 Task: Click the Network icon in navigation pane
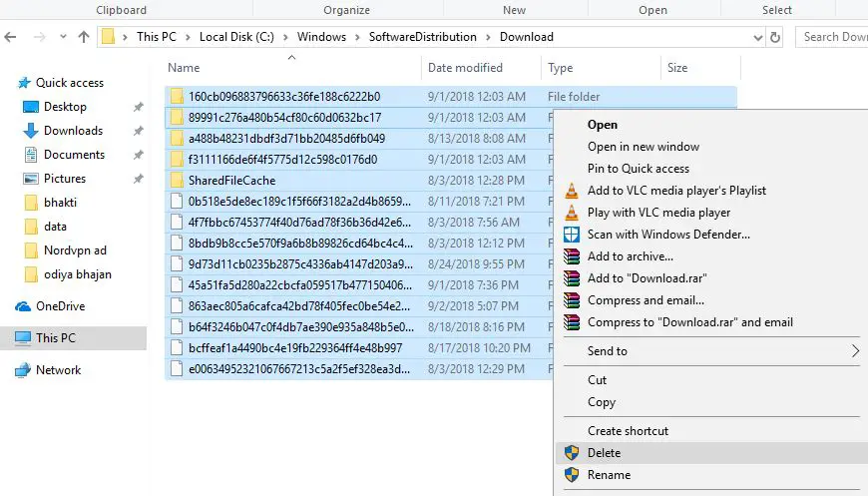(x=23, y=370)
